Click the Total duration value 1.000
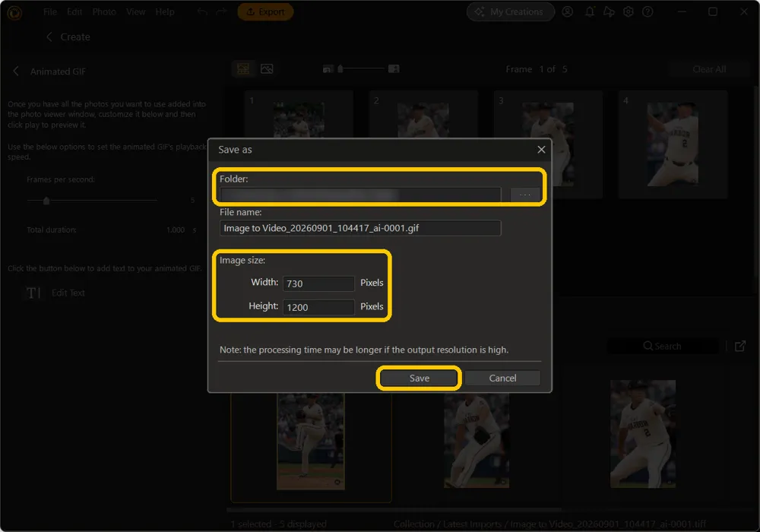The height and width of the screenshot is (532, 760). pyautogui.click(x=176, y=230)
